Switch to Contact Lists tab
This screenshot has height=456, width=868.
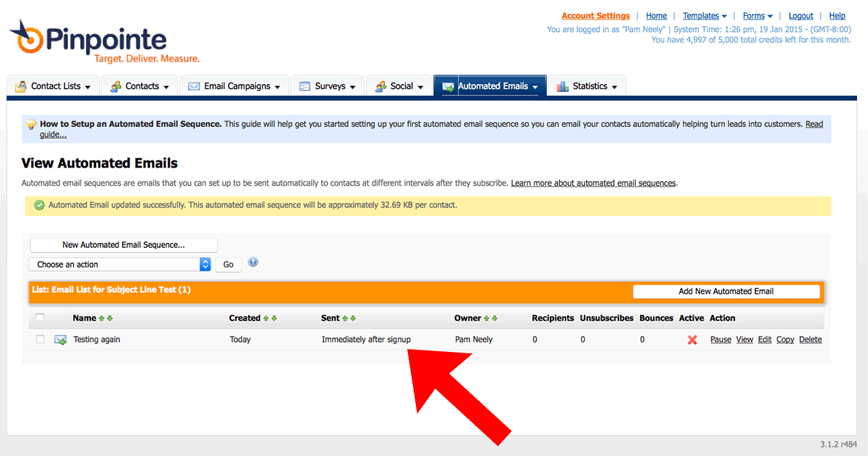[54, 86]
